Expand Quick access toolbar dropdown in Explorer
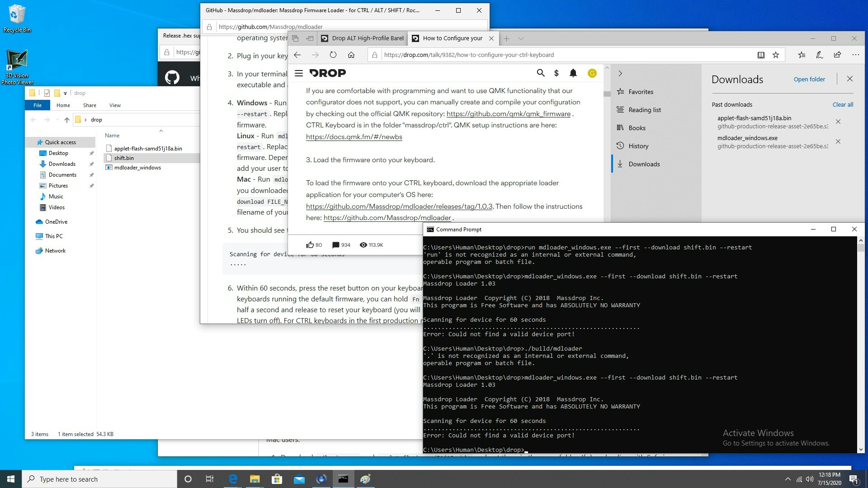 pos(65,93)
